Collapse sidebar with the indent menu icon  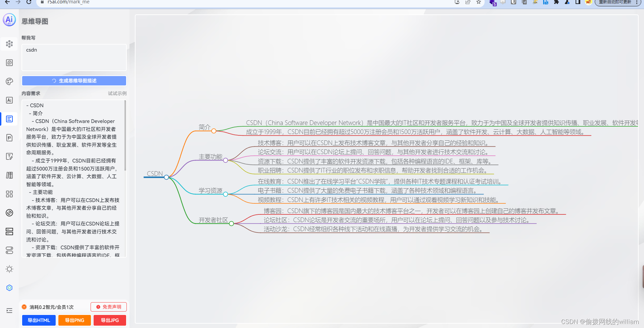(x=9, y=311)
